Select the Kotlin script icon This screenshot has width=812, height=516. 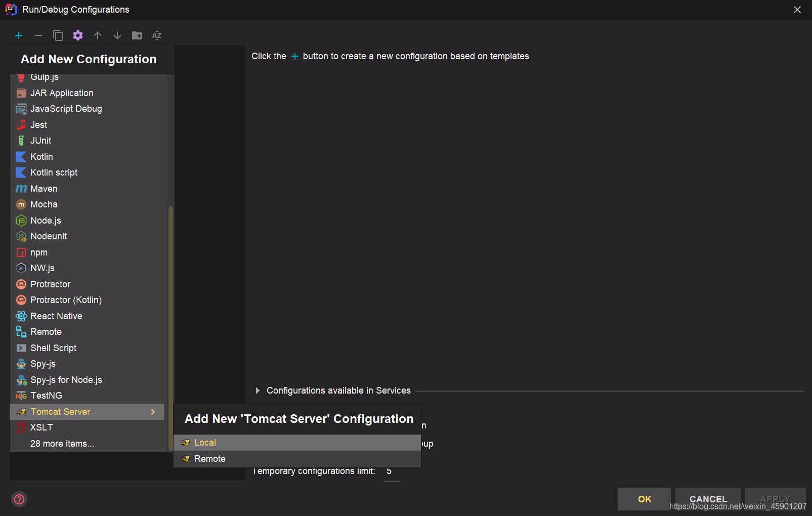click(21, 173)
